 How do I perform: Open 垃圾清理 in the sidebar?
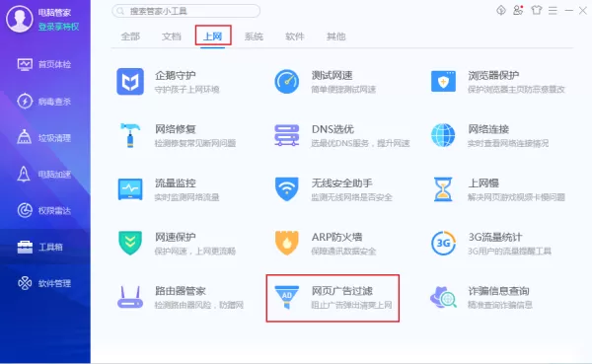pos(44,138)
